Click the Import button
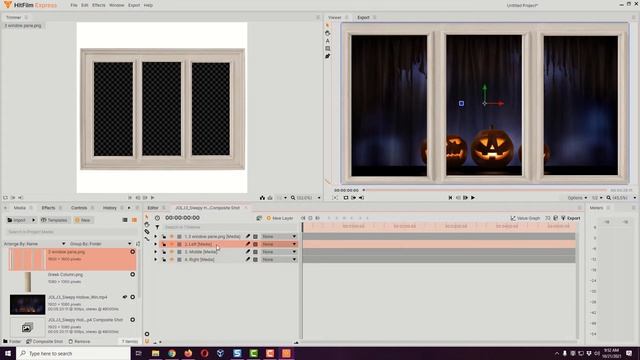This screenshot has height=360, width=640. point(17,220)
